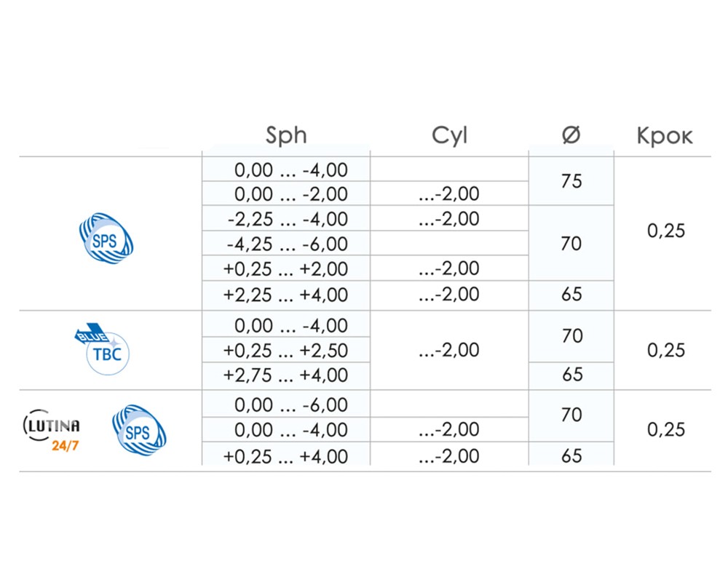Click the blue SPS logo in first section
Viewport: 728px width, 582px height.
[x=106, y=239]
